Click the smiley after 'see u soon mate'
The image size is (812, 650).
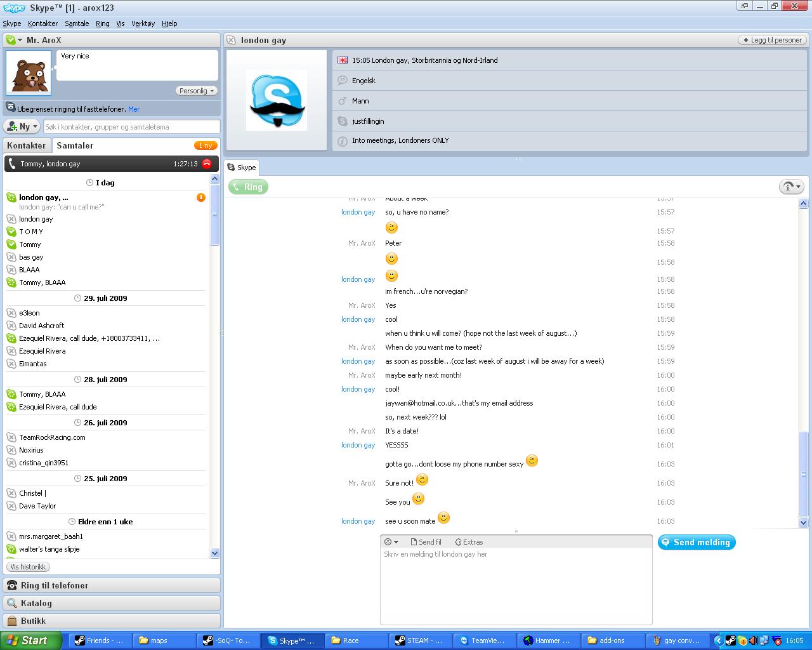coord(444,518)
